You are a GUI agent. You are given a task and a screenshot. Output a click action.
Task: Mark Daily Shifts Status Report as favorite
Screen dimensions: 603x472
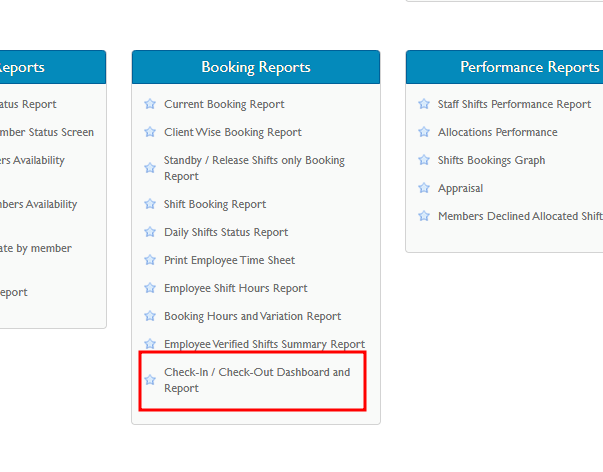pyautogui.click(x=150, y=232)
